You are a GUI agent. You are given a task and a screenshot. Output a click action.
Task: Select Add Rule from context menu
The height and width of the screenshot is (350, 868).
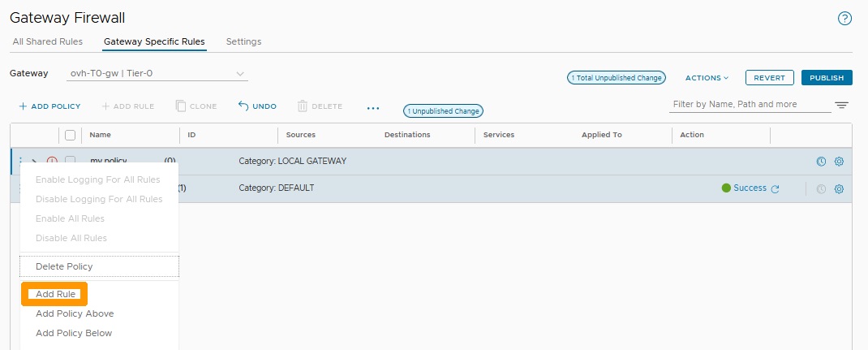(55, 294)
